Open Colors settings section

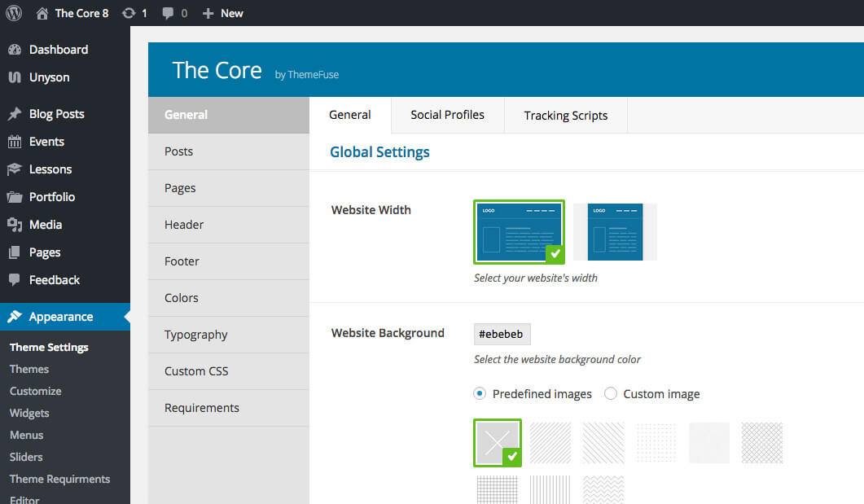pyautogui.click(x=229, y=298)
